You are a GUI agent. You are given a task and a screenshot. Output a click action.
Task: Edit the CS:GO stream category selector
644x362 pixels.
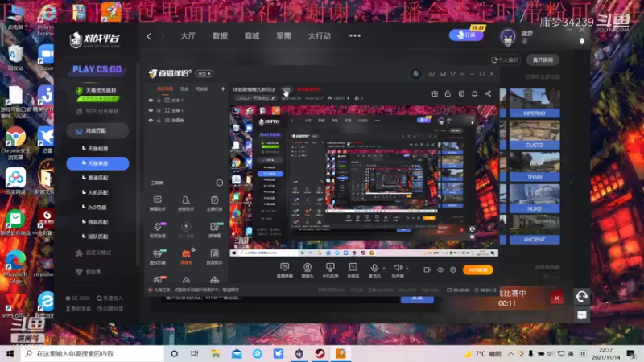tap(255, 98)
